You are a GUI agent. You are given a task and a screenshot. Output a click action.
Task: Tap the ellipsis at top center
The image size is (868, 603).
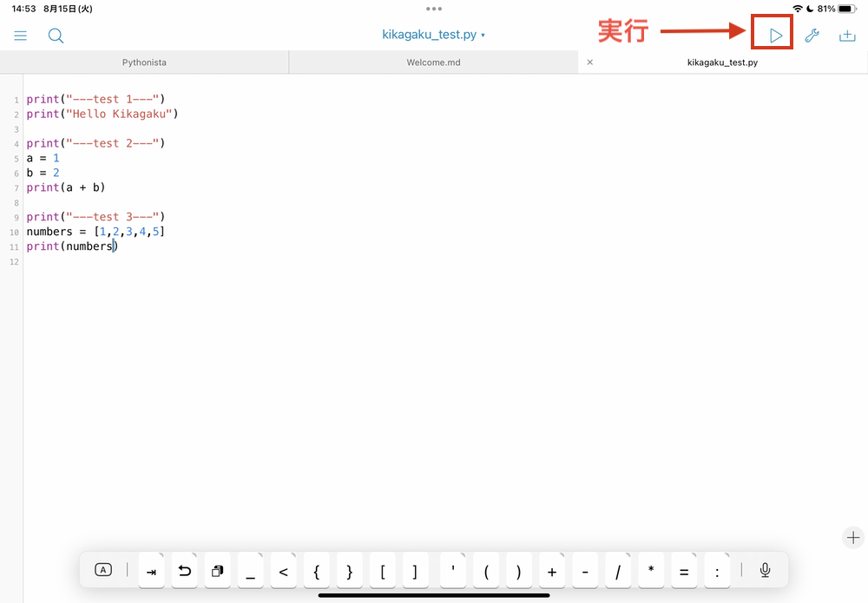(434, 8)
